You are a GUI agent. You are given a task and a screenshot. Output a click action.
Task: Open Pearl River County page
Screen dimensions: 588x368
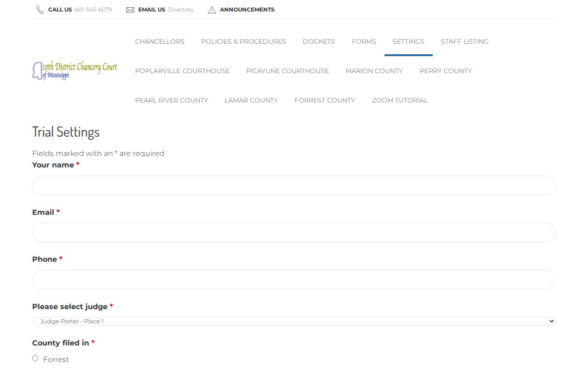click(x=171, y=100)
